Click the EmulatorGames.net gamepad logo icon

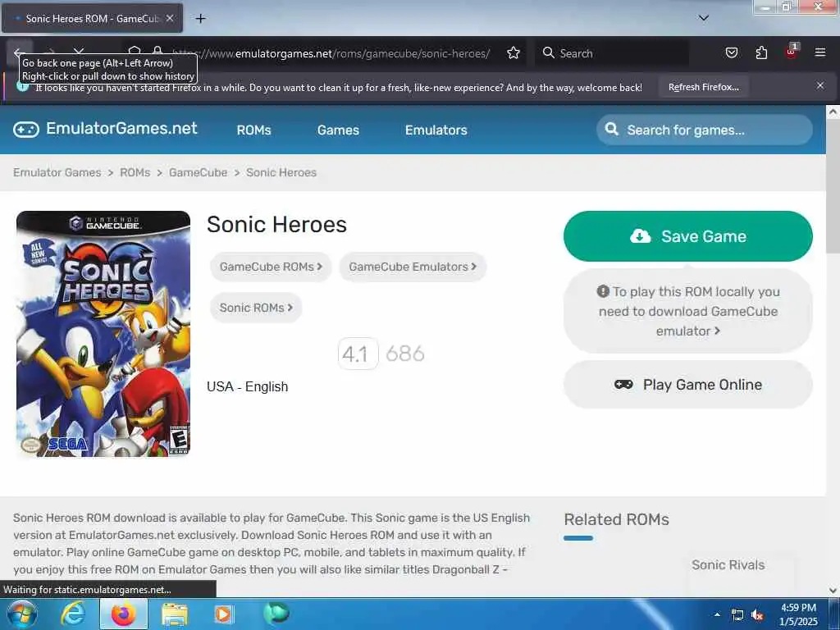click(25, 130)
